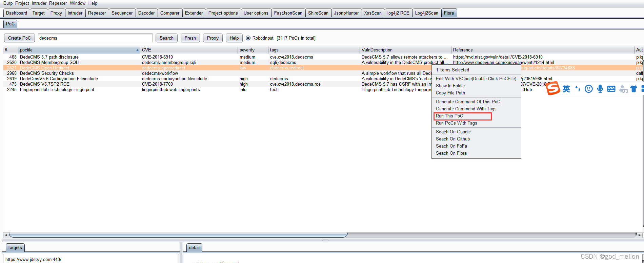
Task: Start voice input with the microphone icon
Action: (x=600, y=89)
